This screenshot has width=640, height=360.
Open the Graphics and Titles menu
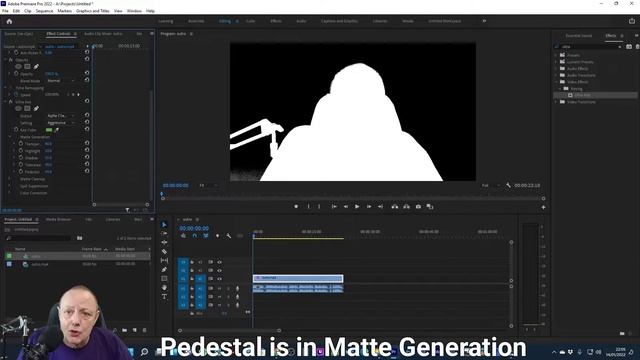93,11
